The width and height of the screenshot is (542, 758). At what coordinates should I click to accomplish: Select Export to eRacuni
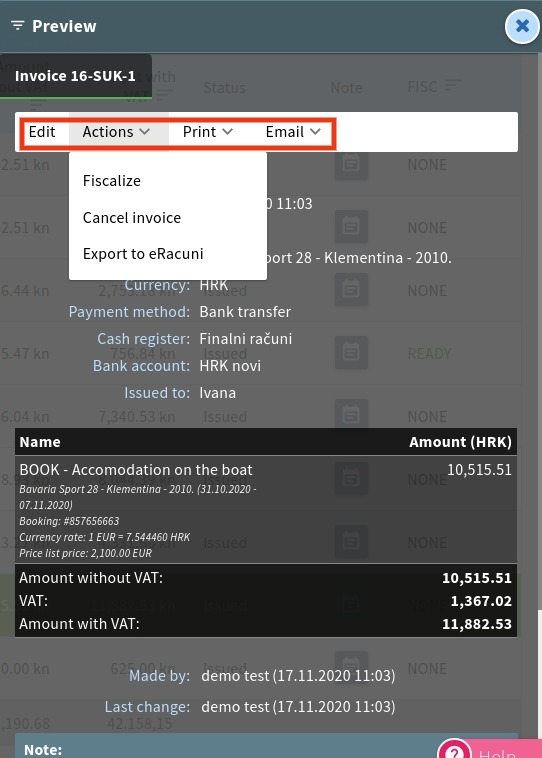143,254
